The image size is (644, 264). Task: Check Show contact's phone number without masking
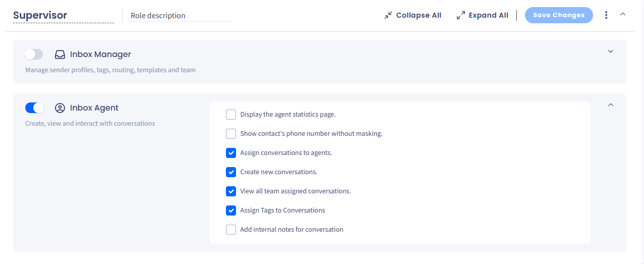coord(231,134)
